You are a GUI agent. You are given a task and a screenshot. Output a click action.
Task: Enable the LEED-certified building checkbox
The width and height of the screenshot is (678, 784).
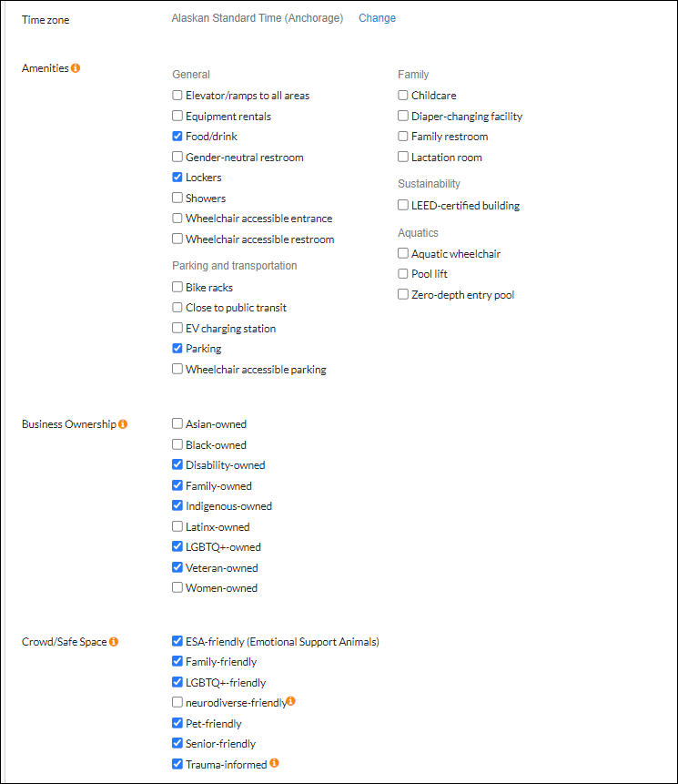coord(402,205)
